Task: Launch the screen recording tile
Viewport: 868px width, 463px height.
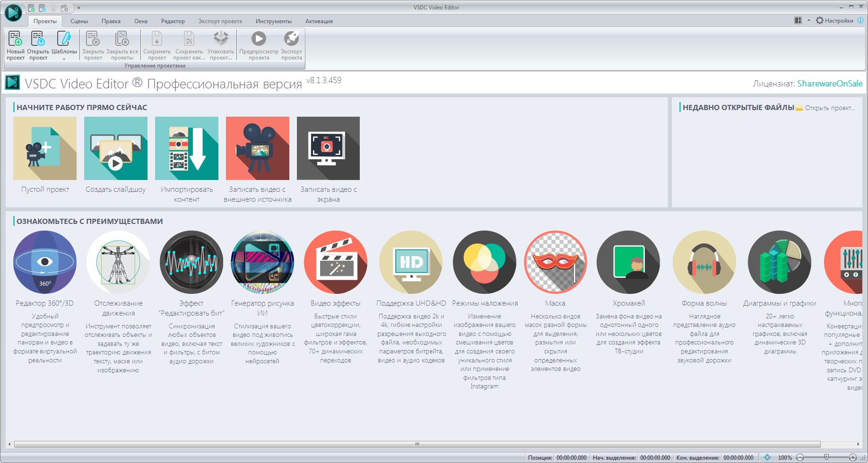Action: coord(328,148)
